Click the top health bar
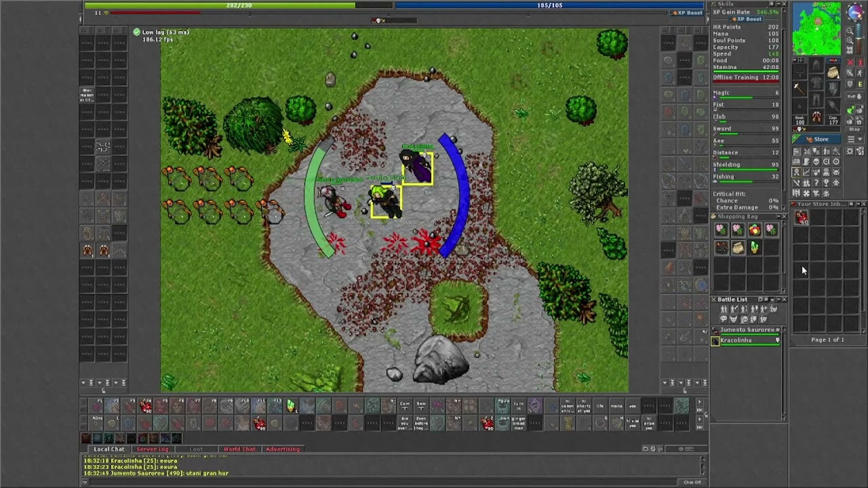868x488 pixels. coord(239,5)
